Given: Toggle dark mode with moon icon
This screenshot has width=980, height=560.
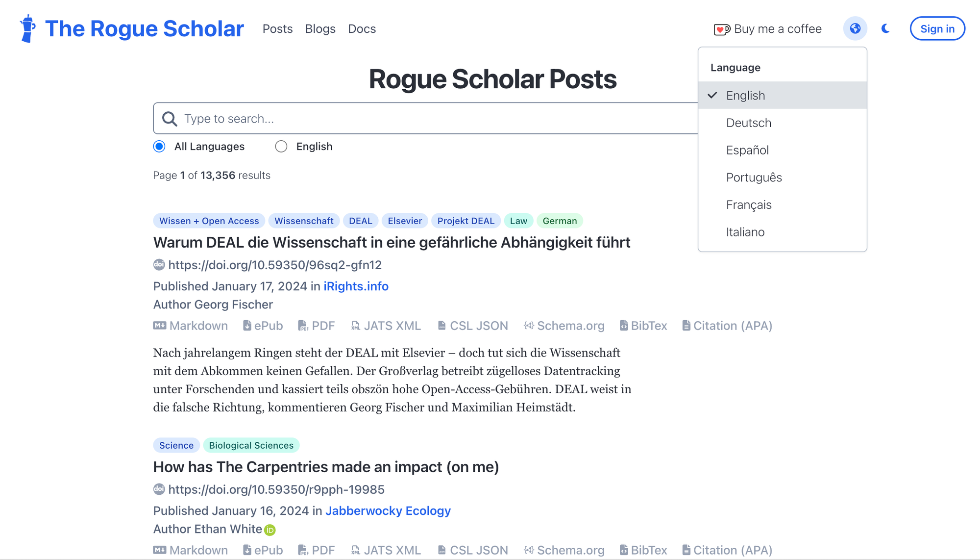Looking at the screenshot, I should click(x=885, y=28).
